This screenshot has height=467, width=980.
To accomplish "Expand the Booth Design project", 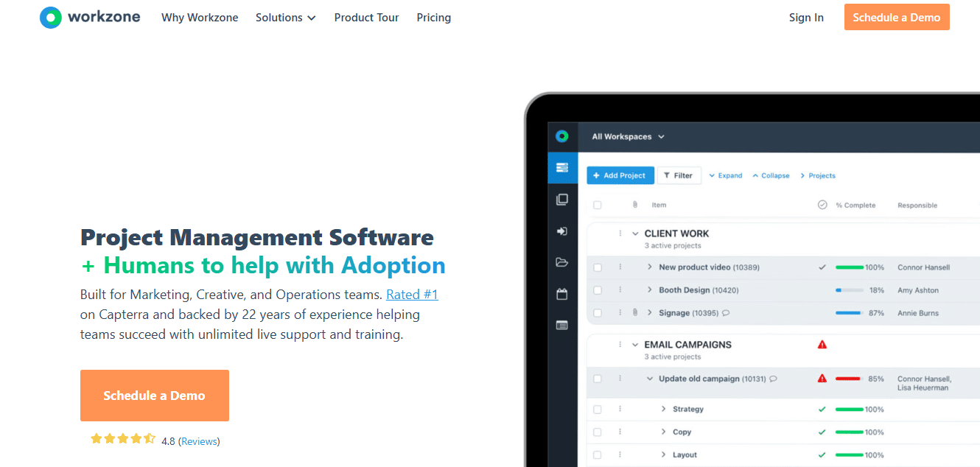I will pyautogui.click(x=650, y=289).
